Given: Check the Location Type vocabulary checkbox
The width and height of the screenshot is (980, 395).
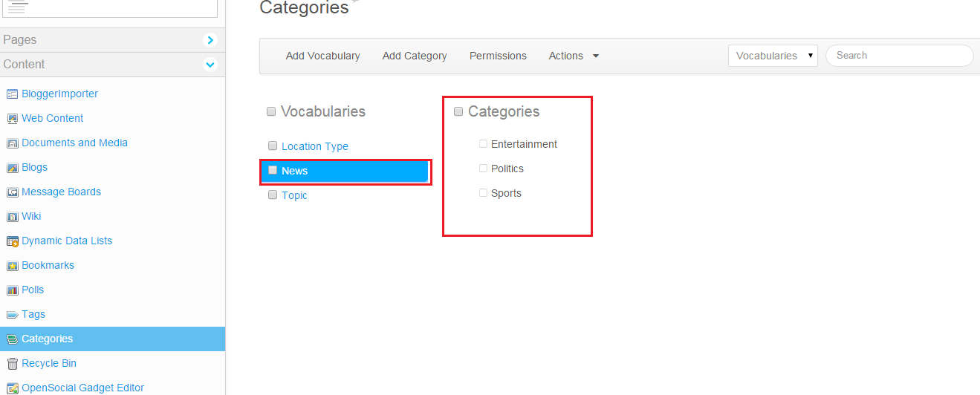Looking at the screenshot, I should click(273, 146).
